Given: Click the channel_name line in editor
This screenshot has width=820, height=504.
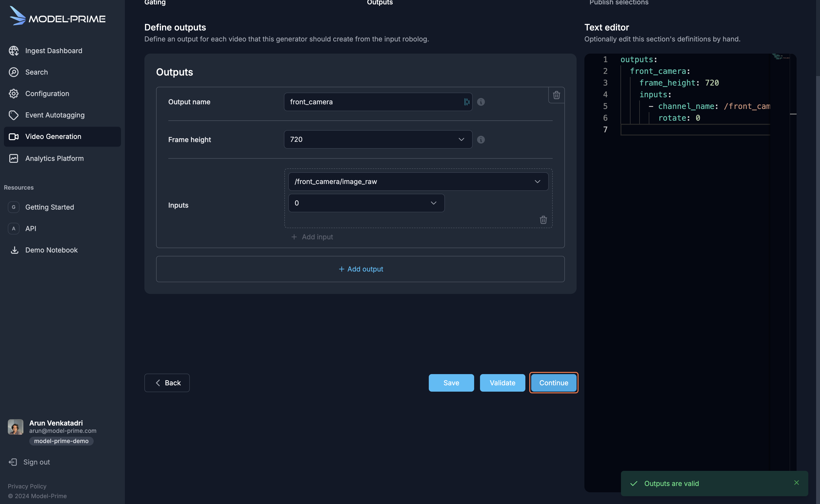Looking at the screenshot, I should (x=709, y=106).
